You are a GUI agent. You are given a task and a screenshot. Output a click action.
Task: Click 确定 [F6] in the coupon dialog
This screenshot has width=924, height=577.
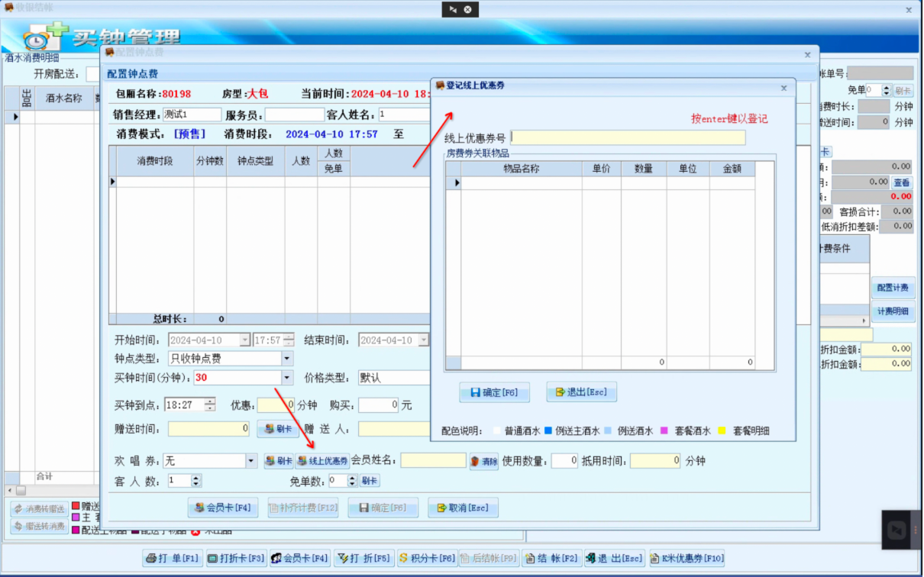point(494,392)
